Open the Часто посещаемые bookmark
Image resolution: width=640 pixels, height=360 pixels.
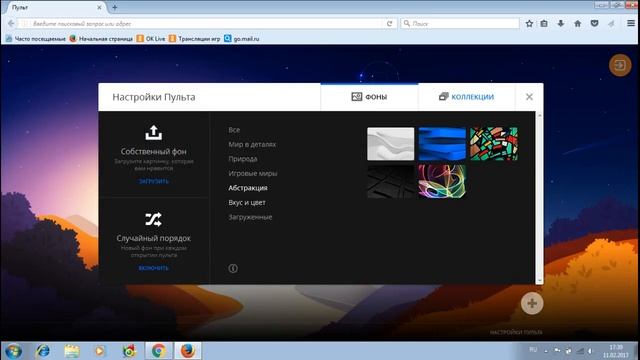36,39
